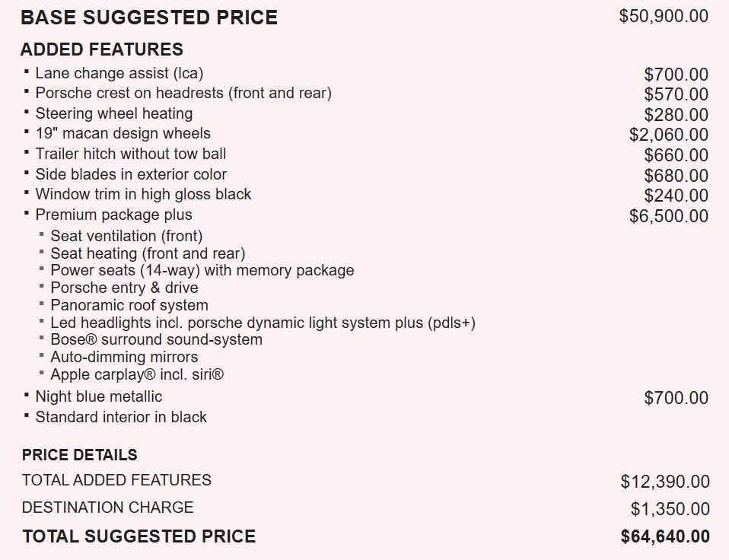Click the $50,900.00 base price
Viewport: 729px width, 560px height.
(x=664, y=16)
